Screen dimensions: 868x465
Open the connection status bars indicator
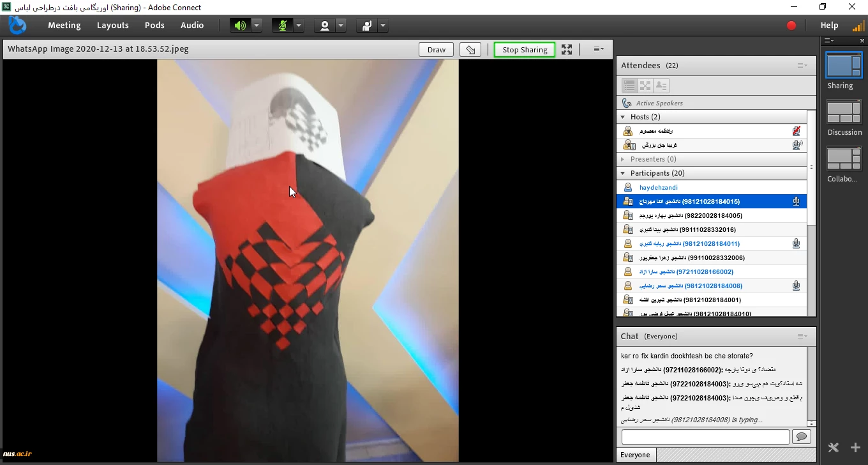click(x=858, y=26)
